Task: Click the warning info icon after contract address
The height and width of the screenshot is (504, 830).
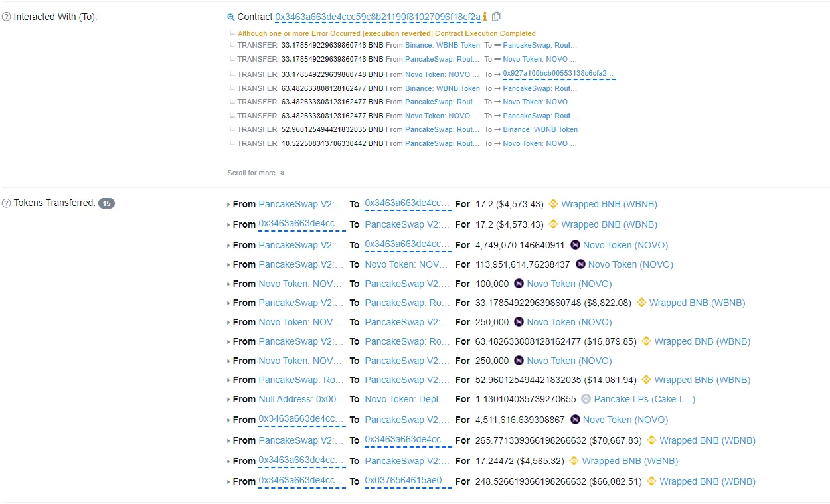Action: [x=485, y=17]
